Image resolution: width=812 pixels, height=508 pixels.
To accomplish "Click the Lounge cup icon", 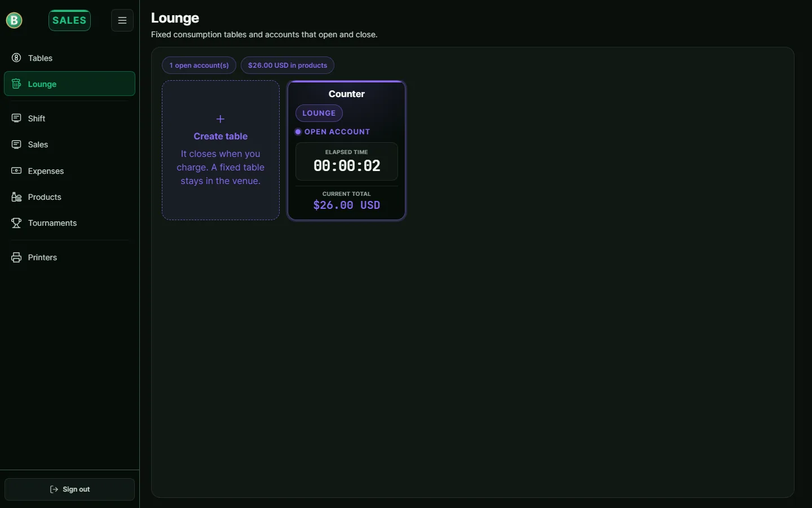I will point(16,84).
